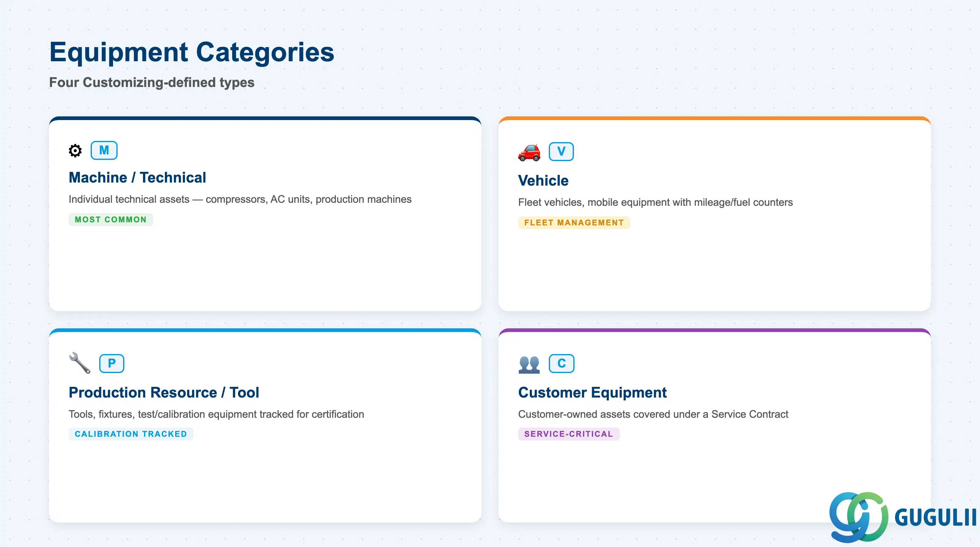
Task: Open the Customer Equipment heading
Action: [592, 393]
